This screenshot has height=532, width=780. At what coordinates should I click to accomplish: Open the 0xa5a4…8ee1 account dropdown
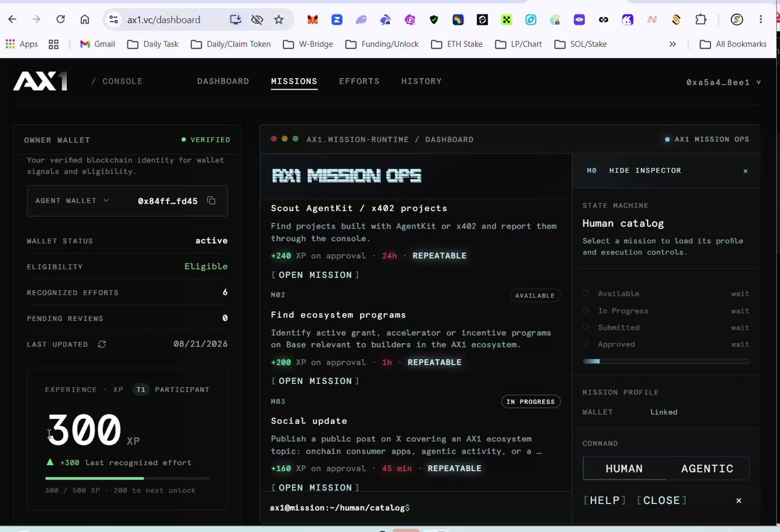pos(723,82)
